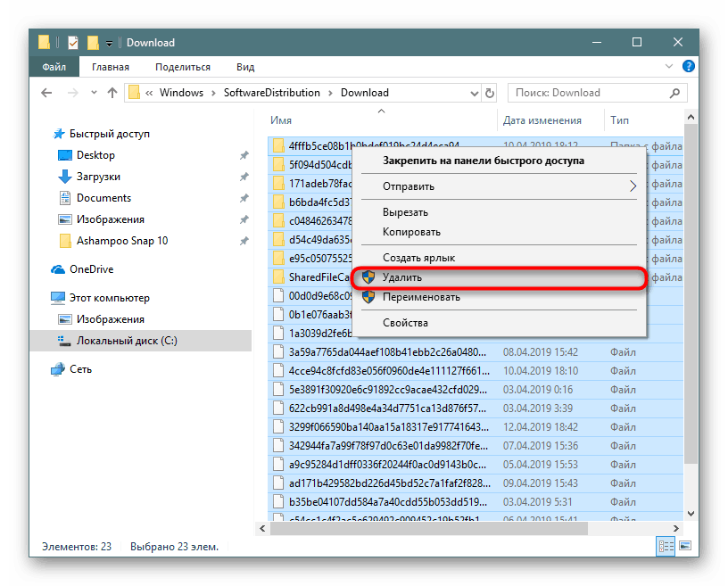Screen dimensions: 728x586
Task: Go up one folder level arrow
Action: pyautogui.click(x=112, y=93)
